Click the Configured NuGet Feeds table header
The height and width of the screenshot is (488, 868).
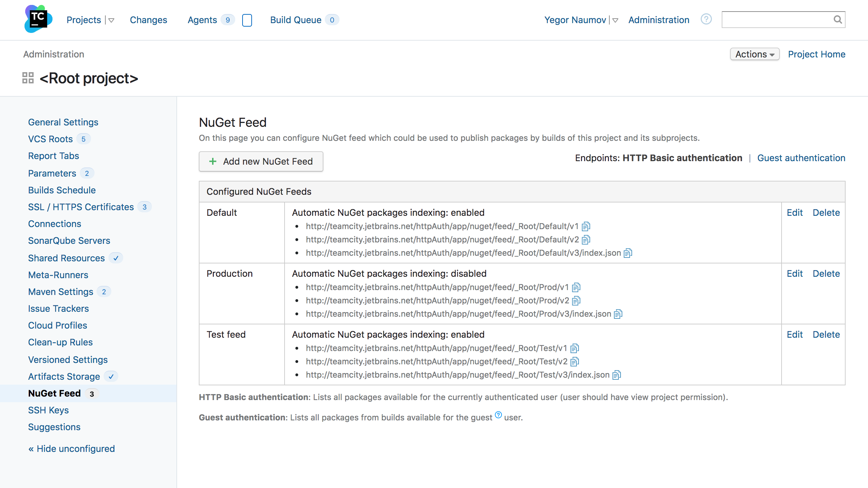click(522, 192)
